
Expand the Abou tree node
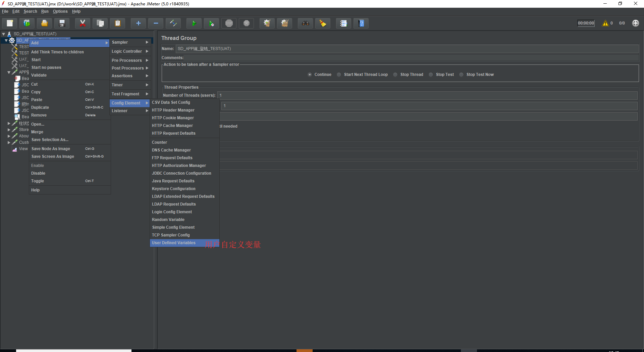click(9, 136)
